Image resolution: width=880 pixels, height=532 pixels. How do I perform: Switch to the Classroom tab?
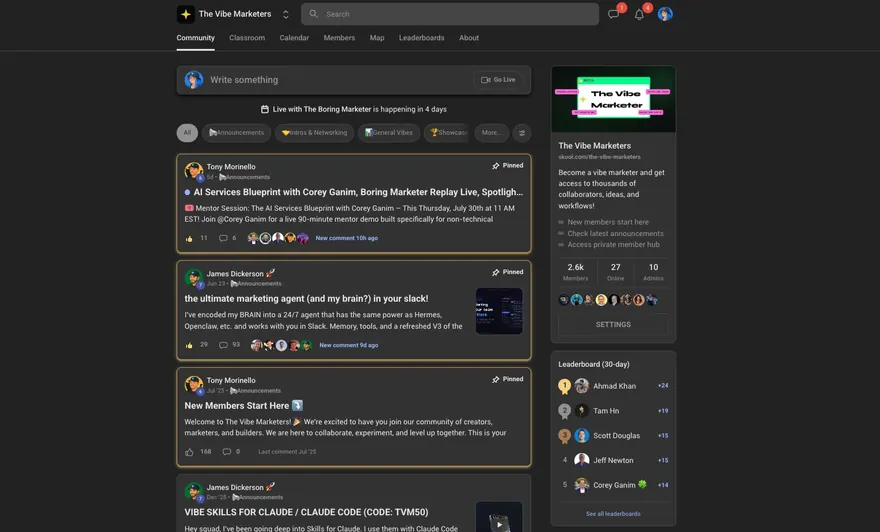tap(247, 38)
